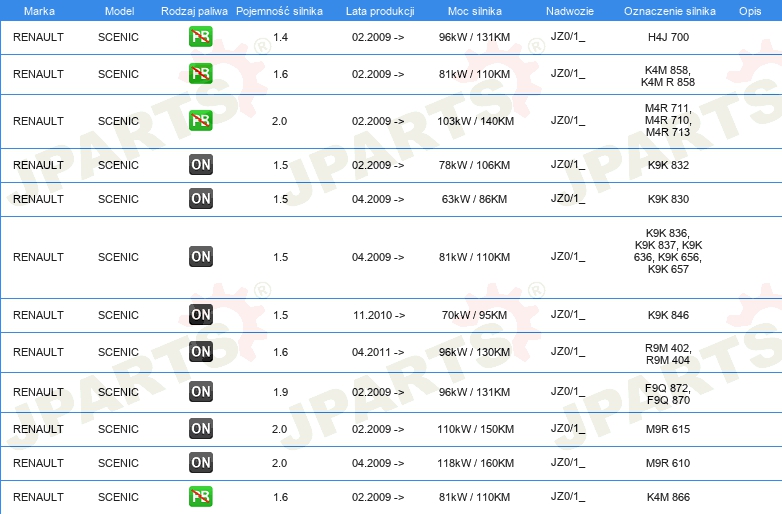
Task: Click power value 103kW / 140KM
Action: 475,121
